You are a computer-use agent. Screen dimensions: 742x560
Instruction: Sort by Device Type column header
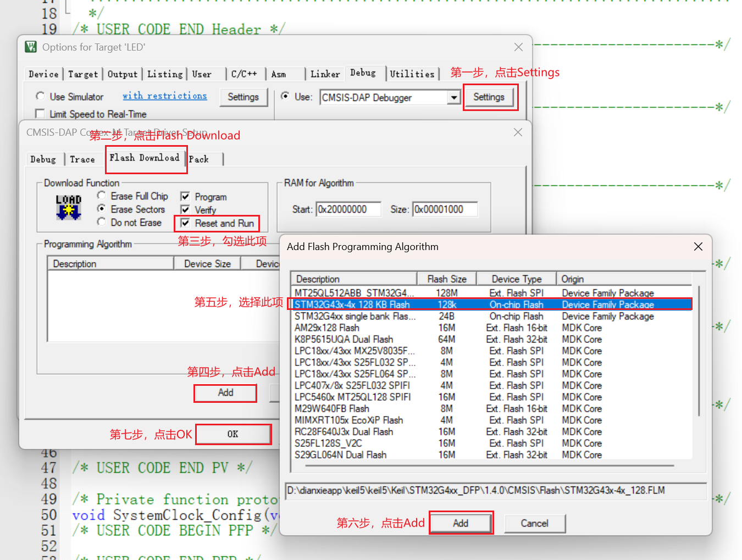point(516,279)
